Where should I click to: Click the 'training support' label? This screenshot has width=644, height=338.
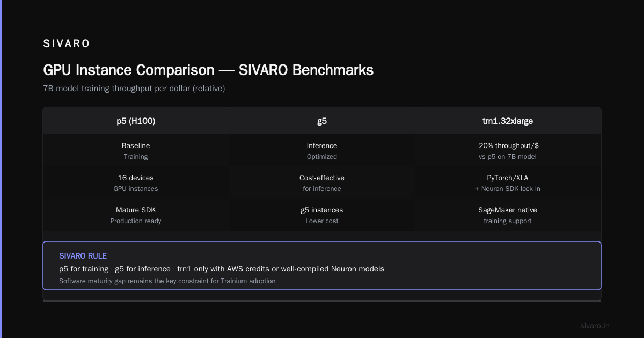click(x=508, y=221)
